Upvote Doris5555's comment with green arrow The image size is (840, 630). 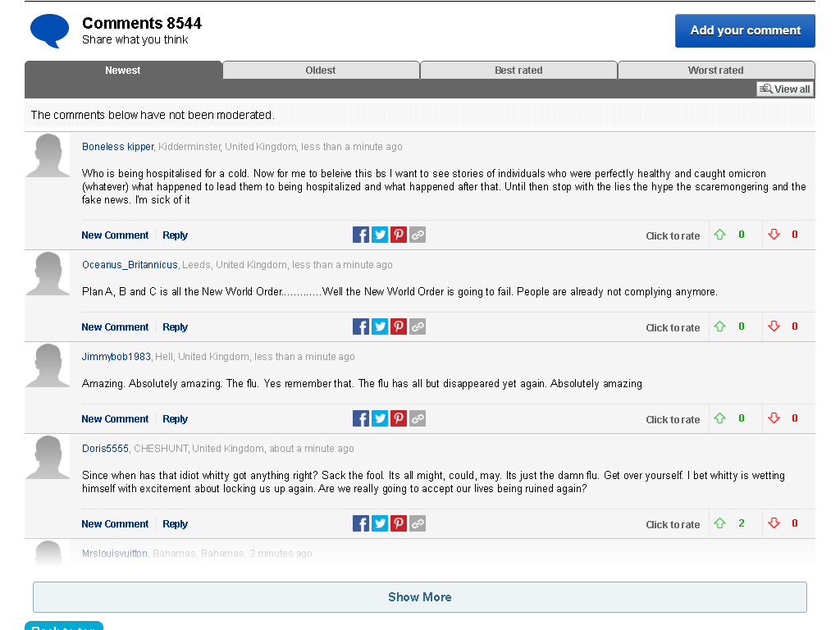[x=720, y=523]
